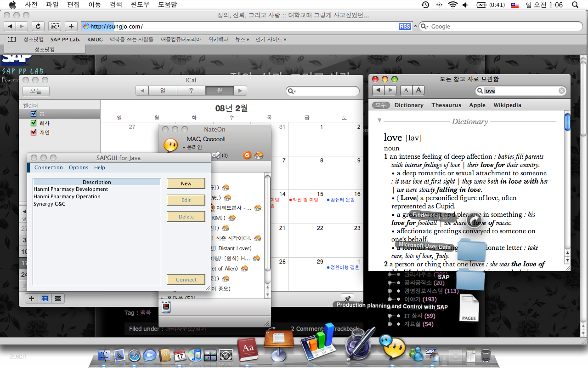Open the Dock stack arrow icon
The width and height of the screenshot is (588, 368).
(x=455, y=355)
